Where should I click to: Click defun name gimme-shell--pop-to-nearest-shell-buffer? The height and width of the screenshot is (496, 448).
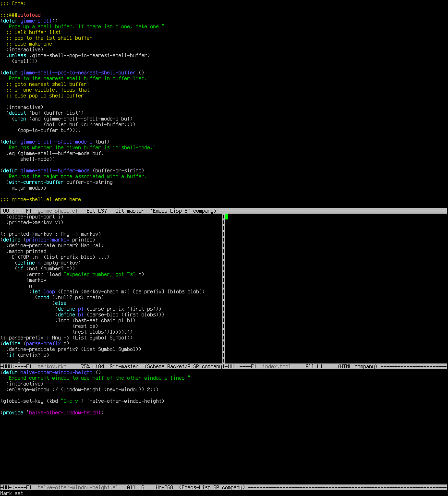tap(78, 73)
